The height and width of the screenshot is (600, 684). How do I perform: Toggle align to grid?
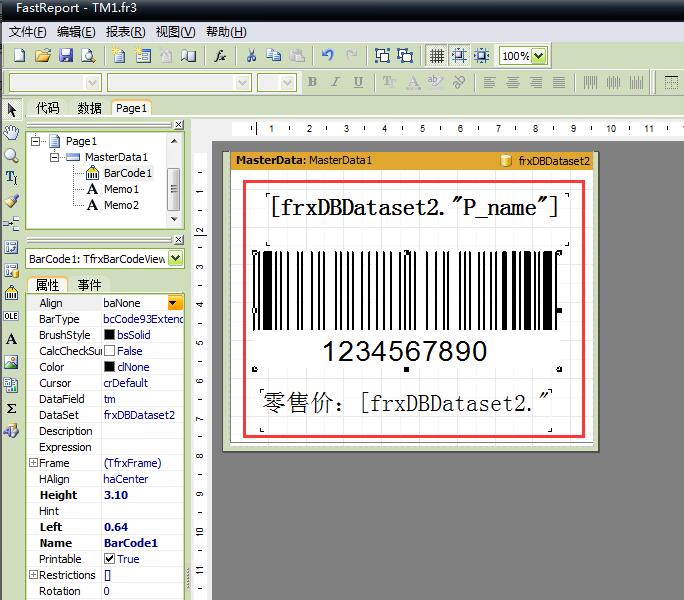click(x=459, y=56)
